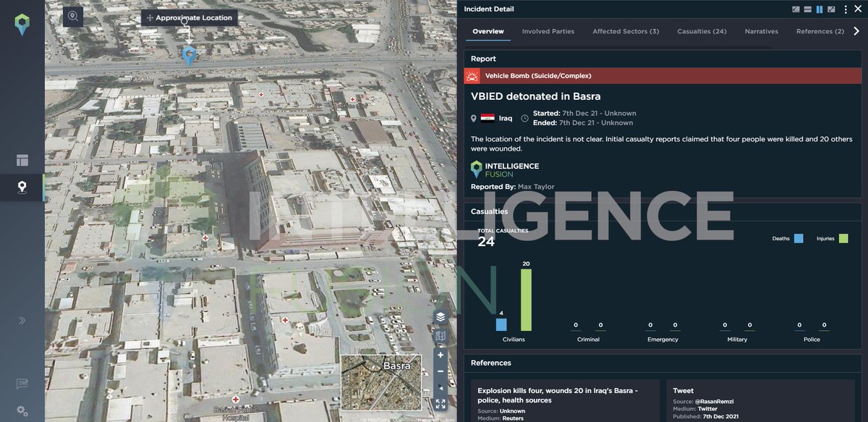Image resolution: width=868 pixels, height=422 pixels.
Task: Click the Iraq flag icon
Action: pos(488,118)
